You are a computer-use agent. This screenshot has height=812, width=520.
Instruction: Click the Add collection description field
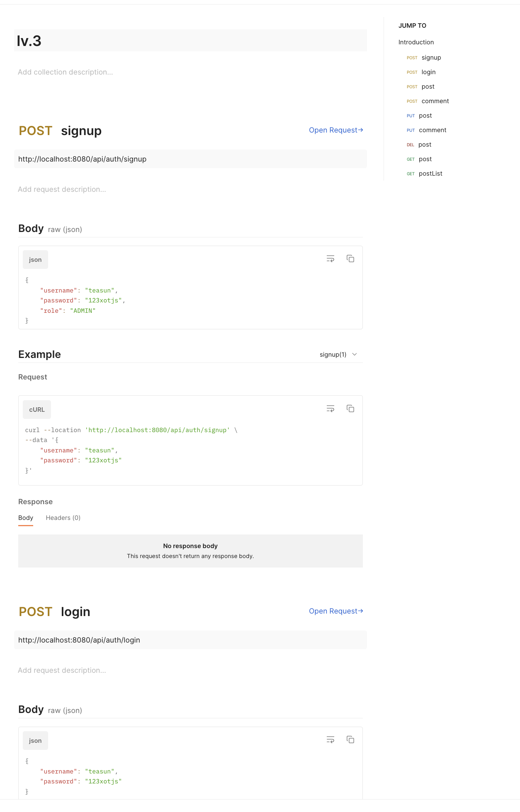tap(65, 72)
